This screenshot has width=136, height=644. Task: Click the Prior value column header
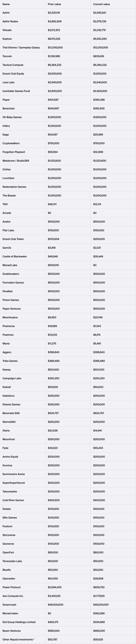pyautogui.click(x=54, y=4)
